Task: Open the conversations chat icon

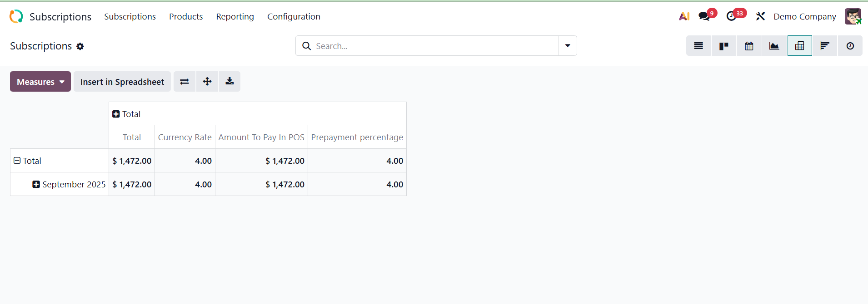Action: (704, 16)
